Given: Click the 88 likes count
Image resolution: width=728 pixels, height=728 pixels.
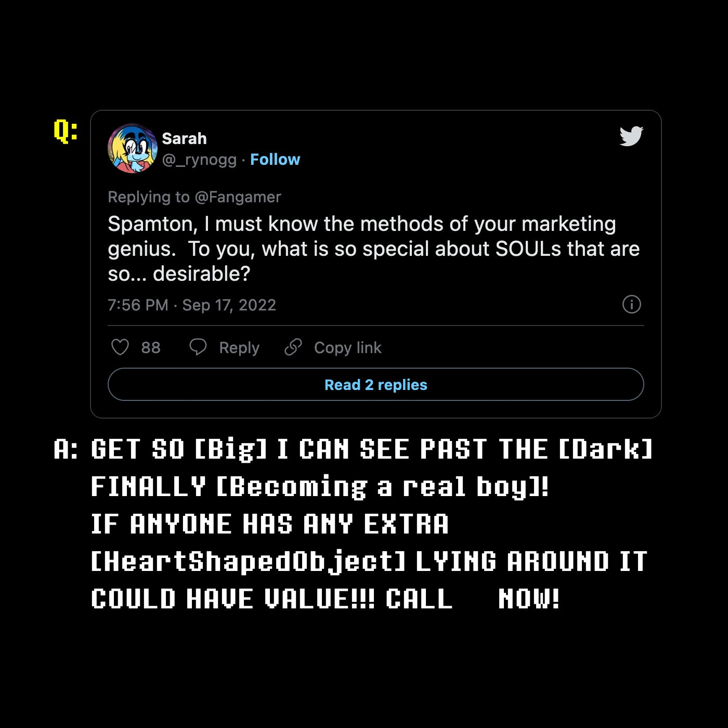Looking at the screenshot, I should coord(151,347).
